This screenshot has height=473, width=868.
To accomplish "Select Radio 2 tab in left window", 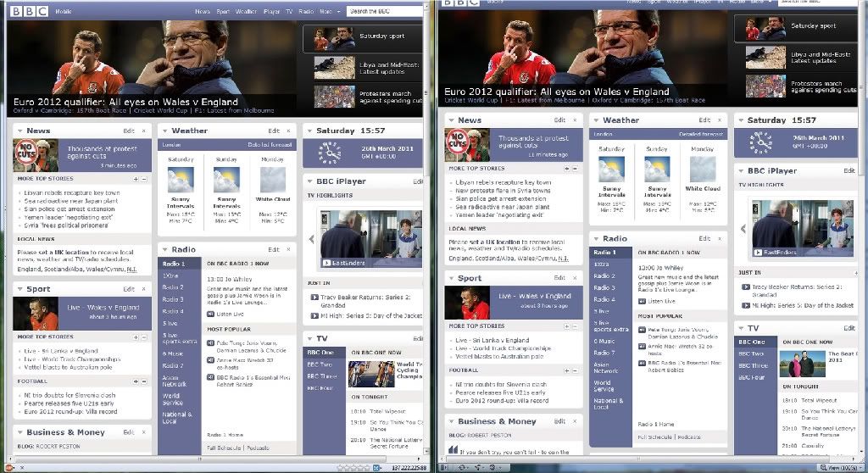I will coord(173,287).
